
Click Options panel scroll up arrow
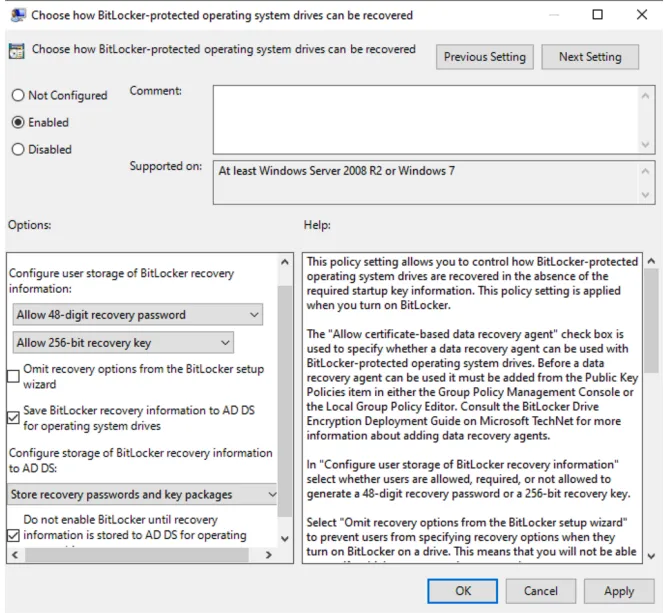285,262
